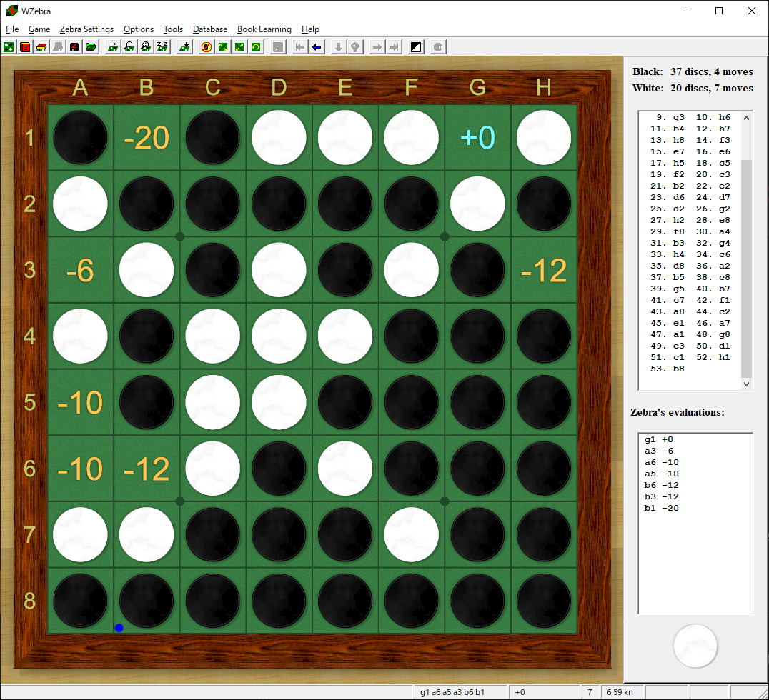Click move '53. b8' in move list
This screenshot has height=700, width=769.
tap(668, 369)
